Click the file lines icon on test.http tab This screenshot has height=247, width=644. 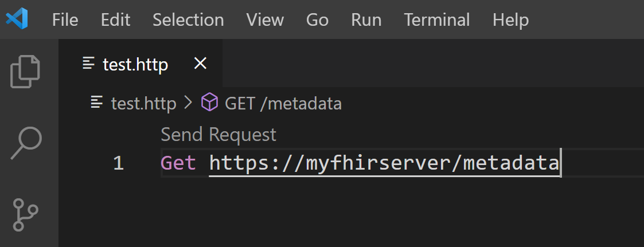89,63
